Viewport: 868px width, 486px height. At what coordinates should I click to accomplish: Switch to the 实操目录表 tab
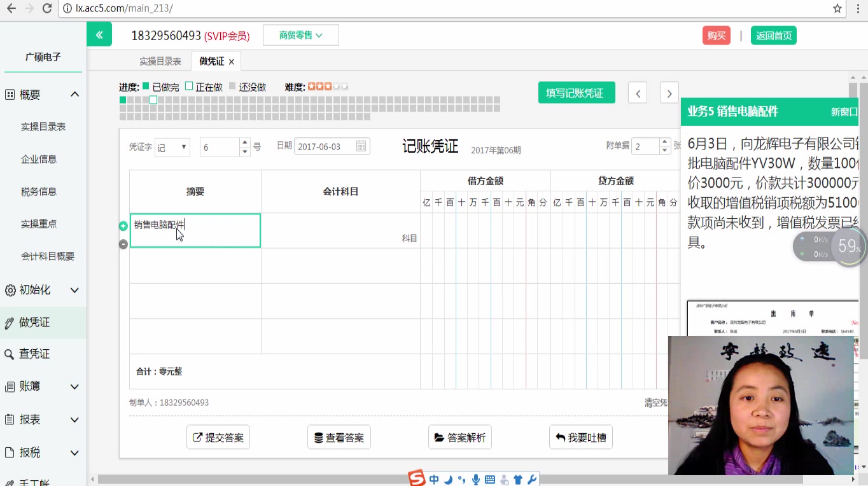click(161, 61)
